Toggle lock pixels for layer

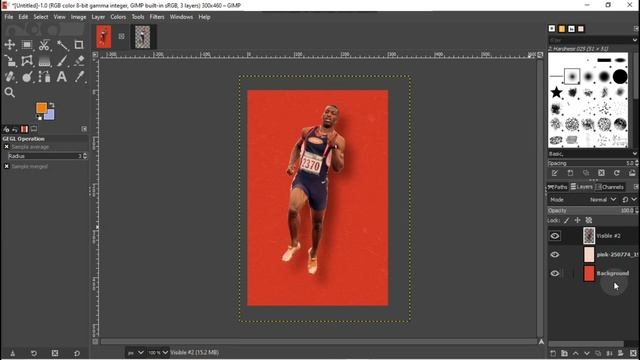coord(567,221)
